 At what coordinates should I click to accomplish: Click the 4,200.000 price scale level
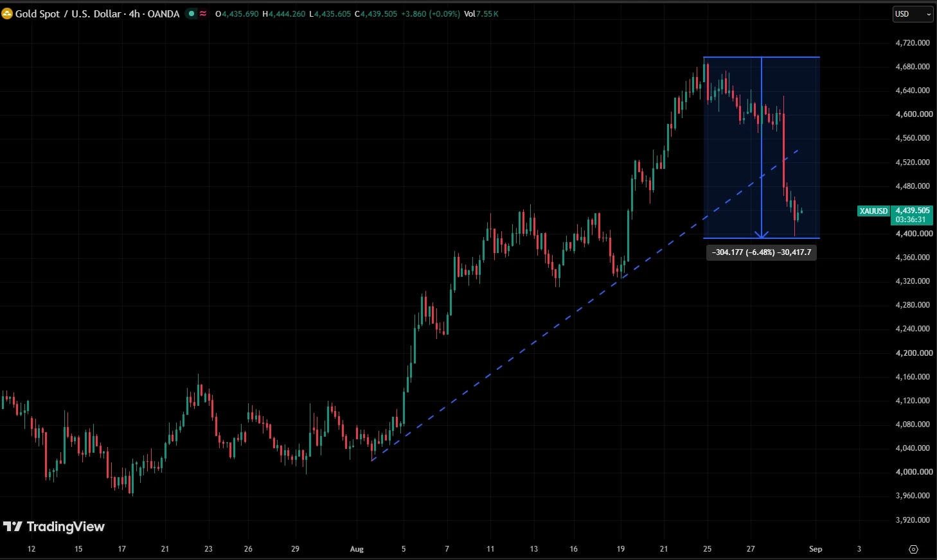pyautogui.click(x=913, y=353)
